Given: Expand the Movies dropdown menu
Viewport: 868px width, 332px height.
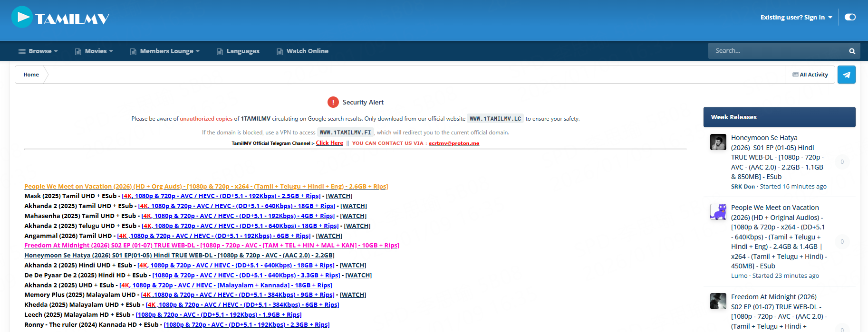Looking at the screenshot, I should point(94,51).
